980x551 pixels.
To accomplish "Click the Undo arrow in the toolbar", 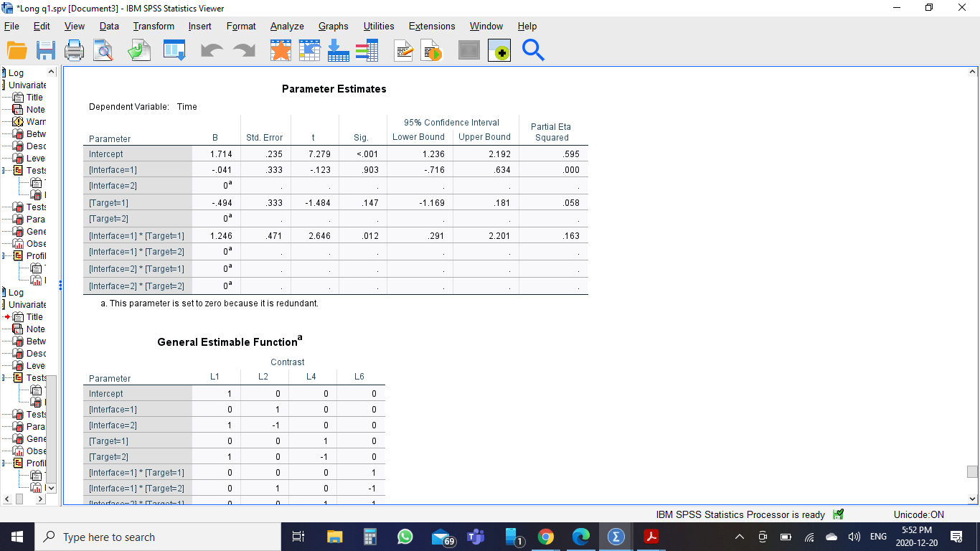I will [212, 51].
